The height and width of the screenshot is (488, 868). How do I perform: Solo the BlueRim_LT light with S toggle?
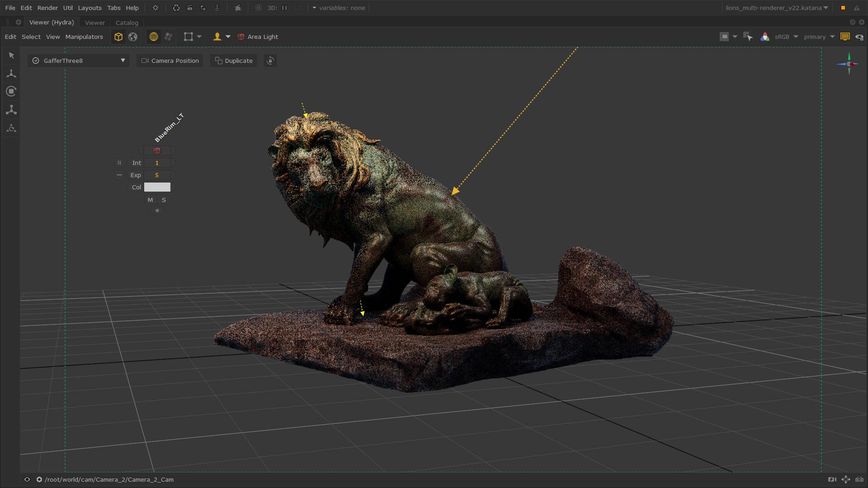(x=164, y=200)
